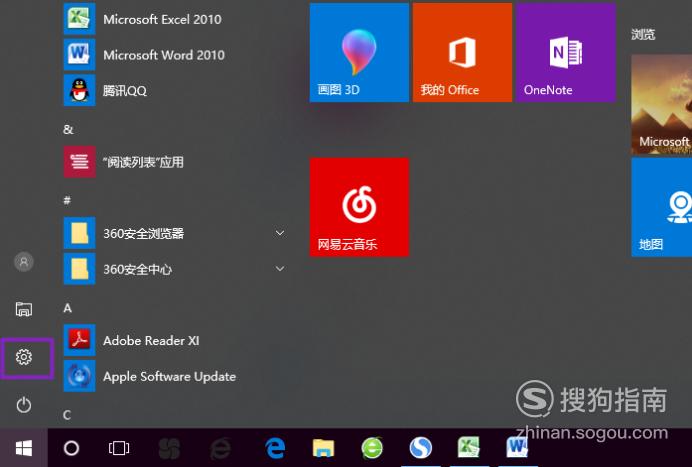Switch to Word on the taskbar

[517, 448]
